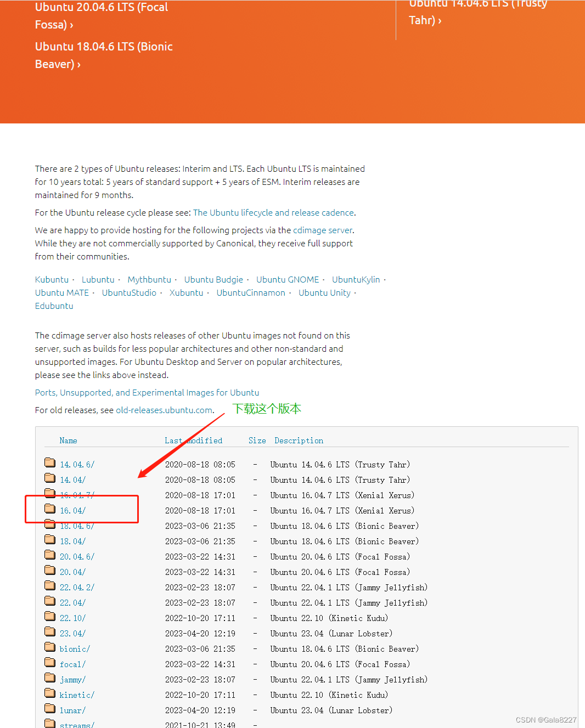
Task: Open the bionic/ directory
Action: coord(75,649)
